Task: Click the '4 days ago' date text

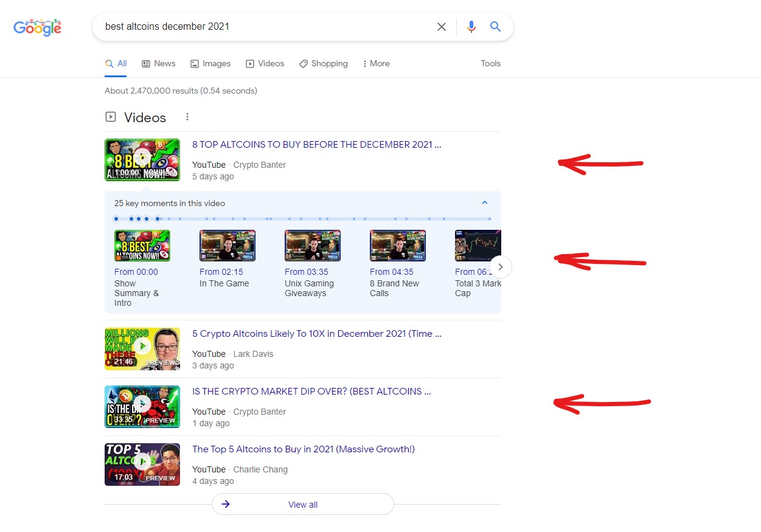Action: pyautogui.click(x=213, y=482)
